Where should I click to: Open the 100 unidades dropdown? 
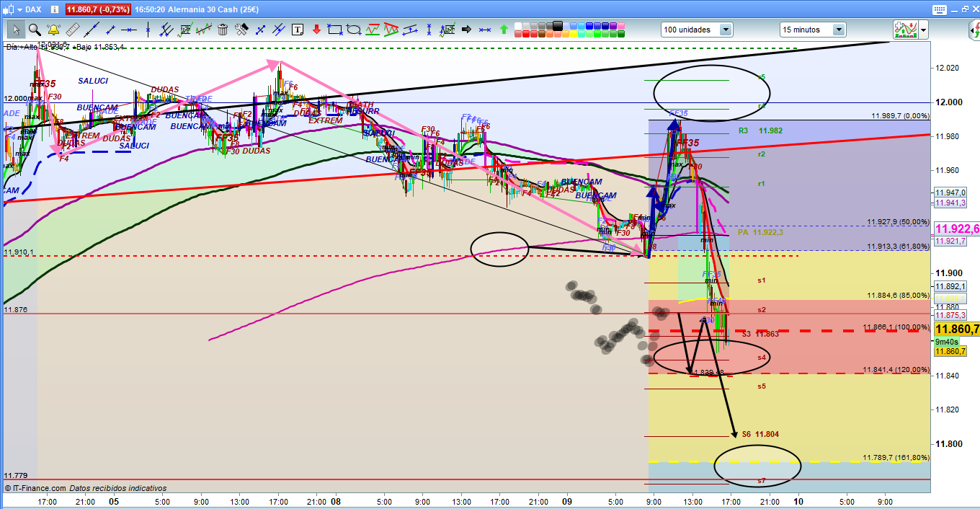tap(725, 30)
